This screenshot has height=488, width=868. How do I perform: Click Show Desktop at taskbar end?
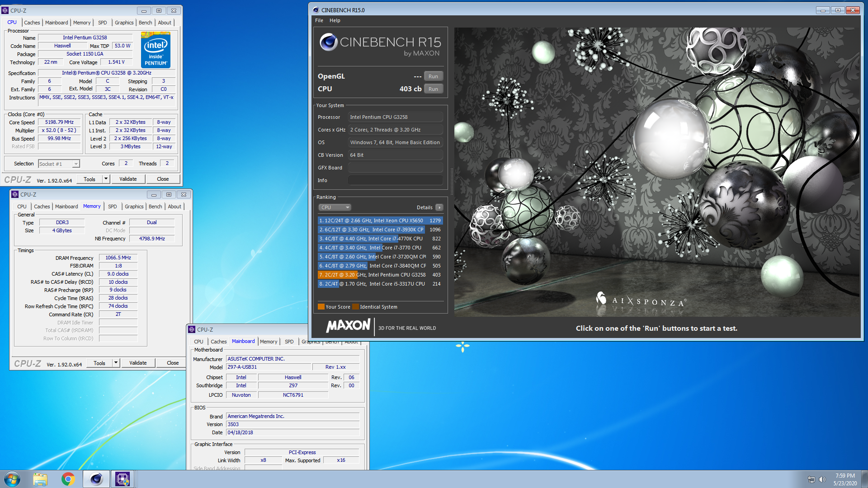864,479
